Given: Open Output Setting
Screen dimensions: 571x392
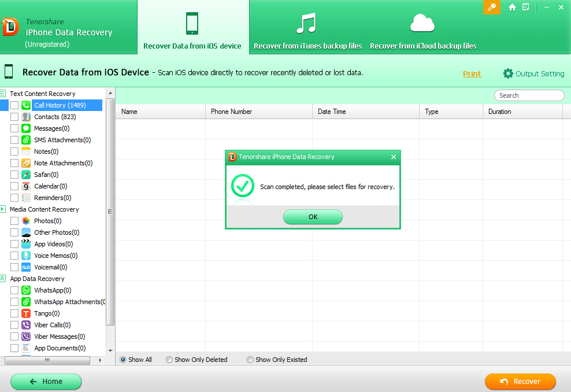Looking at the screenshot, I should tap(534, 73).
